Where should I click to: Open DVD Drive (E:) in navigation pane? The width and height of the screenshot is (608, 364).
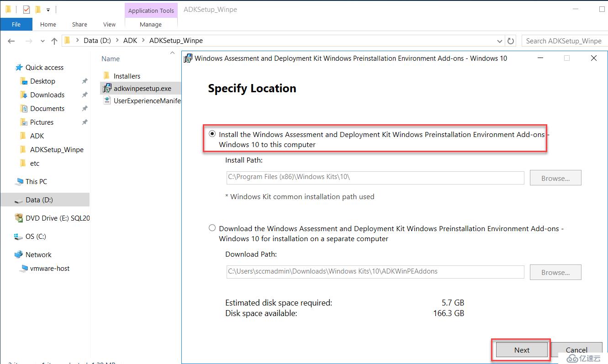click(x=58, y=218)
